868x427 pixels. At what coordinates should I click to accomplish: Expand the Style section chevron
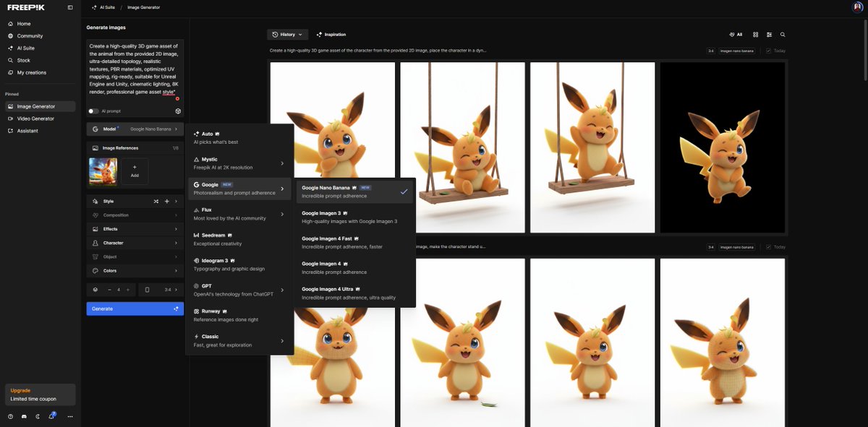(x=176, y=201)
